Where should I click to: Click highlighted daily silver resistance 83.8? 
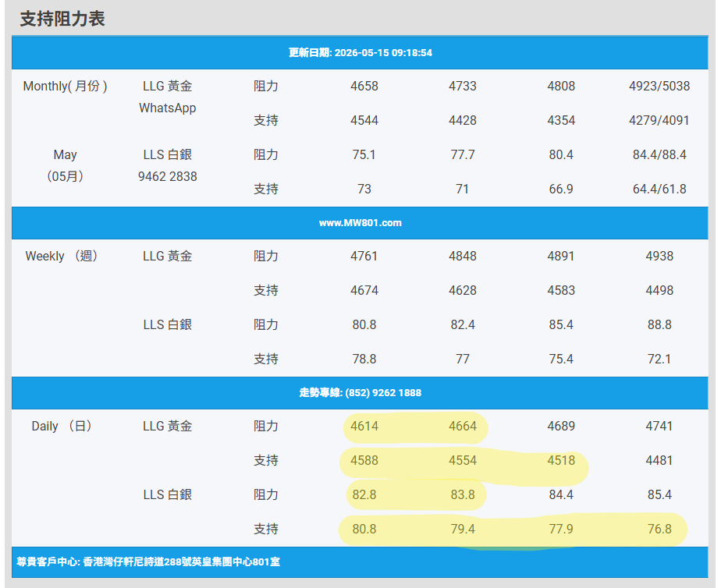463,494
